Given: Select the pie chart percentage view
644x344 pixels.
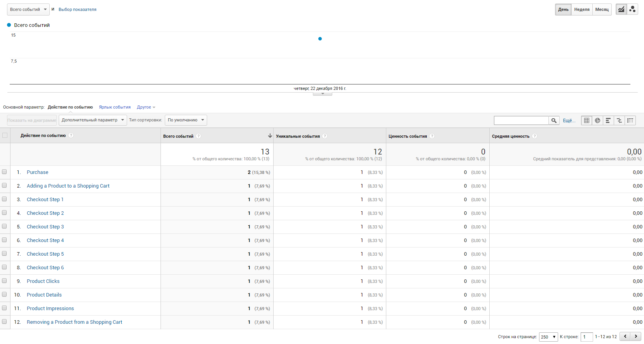Looking at the screenshot, I should pos(597,121).
